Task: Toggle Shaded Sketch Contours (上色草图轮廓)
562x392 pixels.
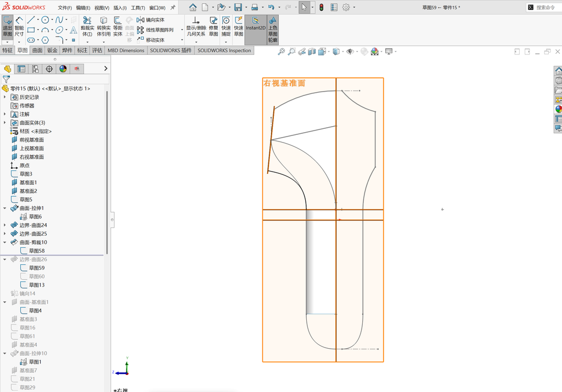Action: (x=273, y=30)
